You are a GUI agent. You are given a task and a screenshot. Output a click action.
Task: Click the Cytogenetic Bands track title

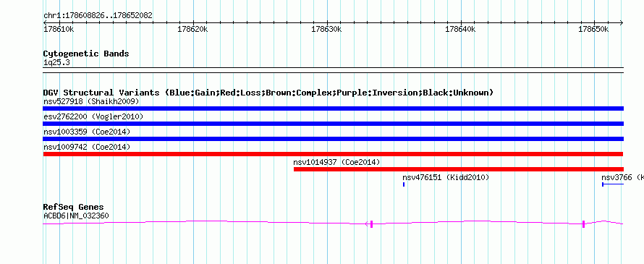click(86, 54)
